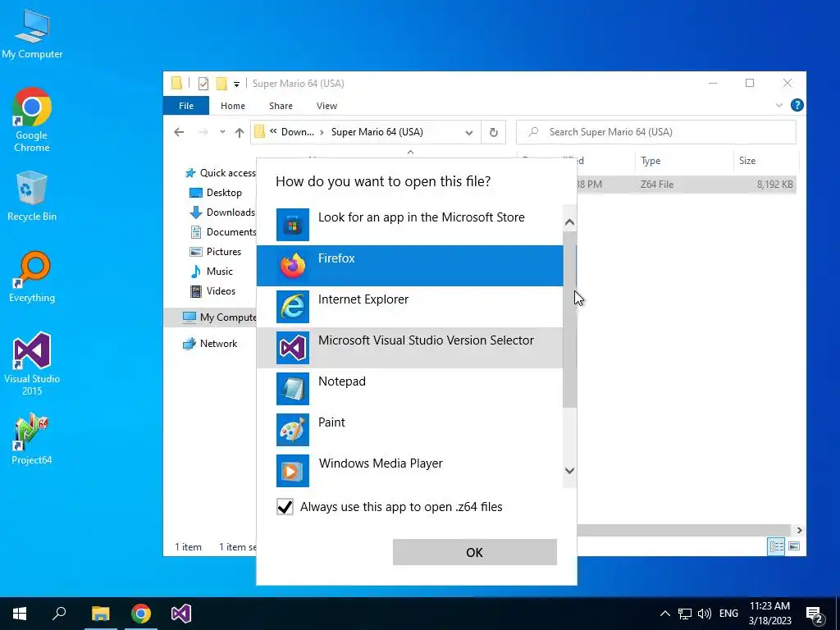The image size is (840, 630).
Task: Select Windows Media Player option
Action: click(410, 470)
